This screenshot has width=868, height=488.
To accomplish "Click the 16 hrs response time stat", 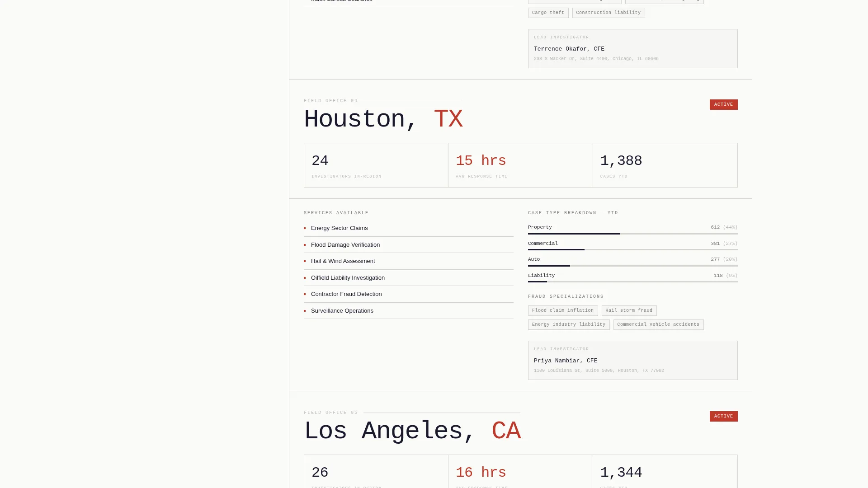I will [520, 472].
